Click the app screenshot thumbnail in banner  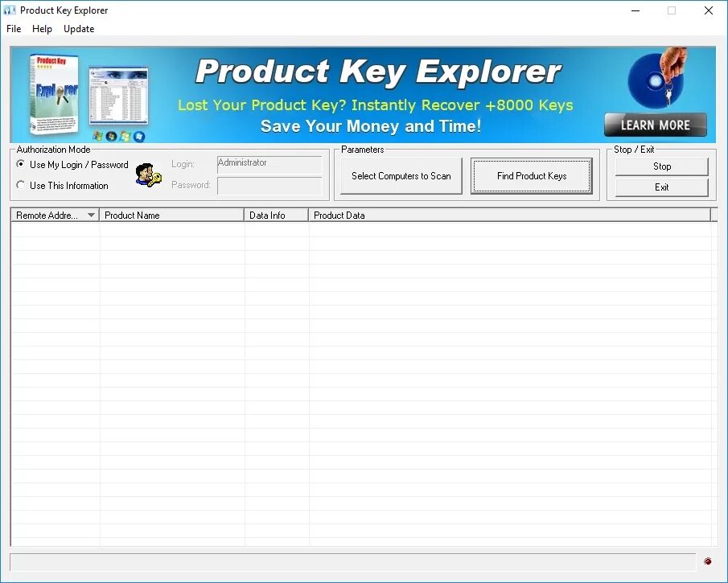point(119,96)
